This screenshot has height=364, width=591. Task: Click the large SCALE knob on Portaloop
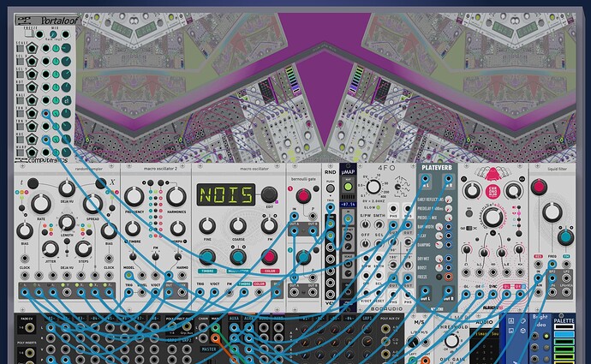point(66,48)
